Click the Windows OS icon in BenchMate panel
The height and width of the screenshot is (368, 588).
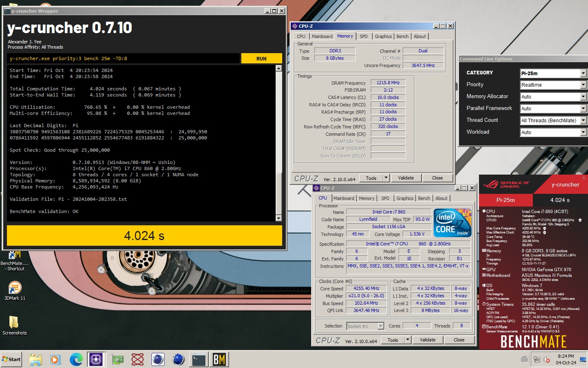(x=484, y=285)
